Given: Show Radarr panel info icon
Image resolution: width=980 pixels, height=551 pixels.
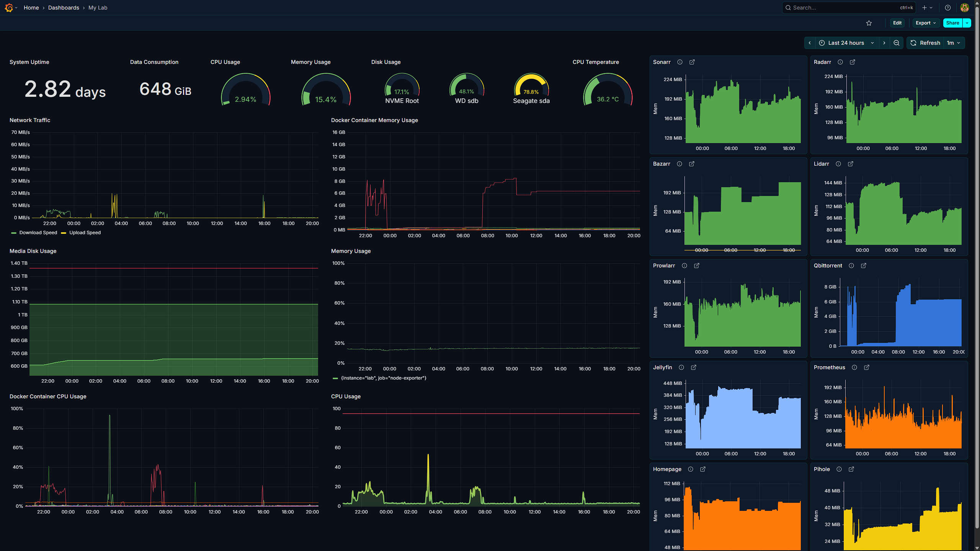Looking at the screenshot, I should (x=840, y=62).
